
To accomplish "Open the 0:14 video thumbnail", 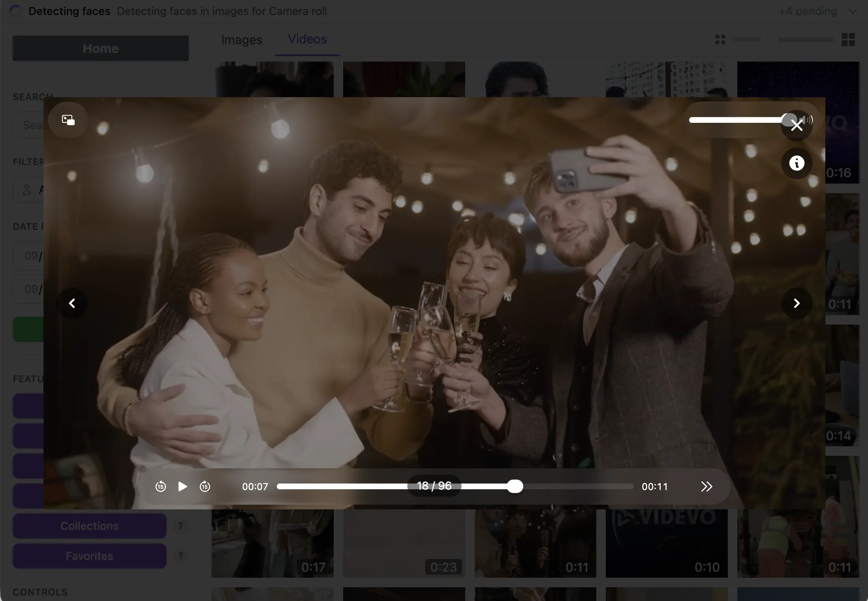I will coord(842,385).
